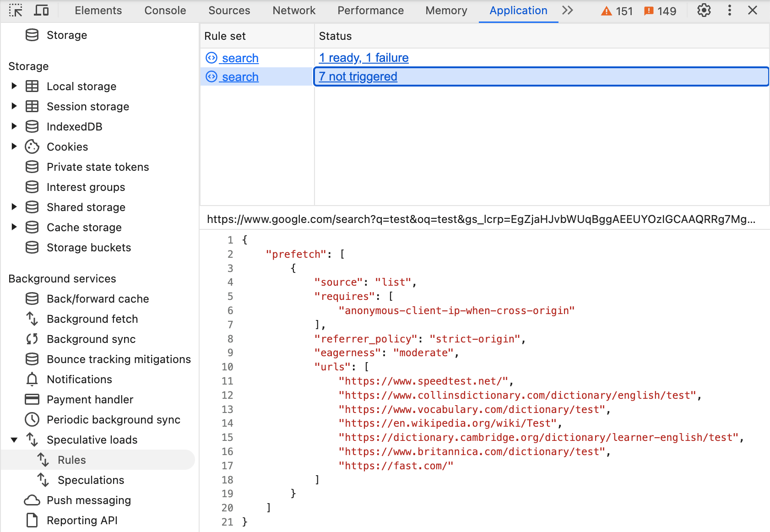The image size is (770, 532).
Task: Click the 1 ready, 1 failure link
Action: (363, 58)
